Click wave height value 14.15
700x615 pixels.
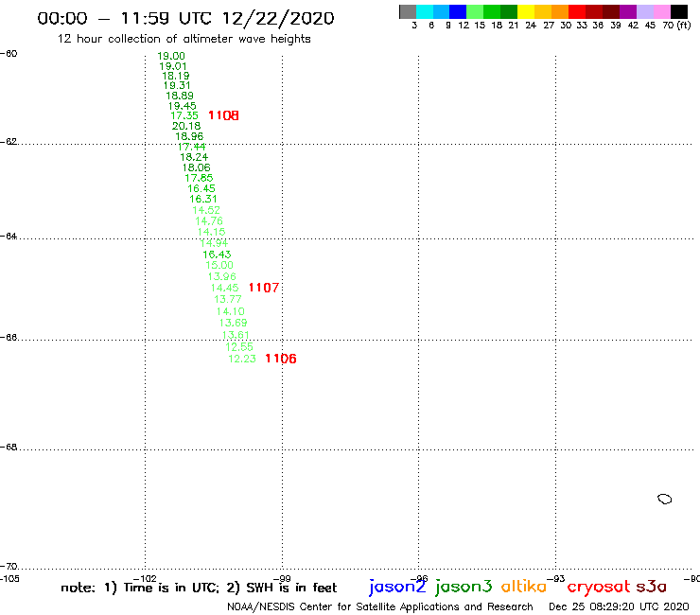212,232
